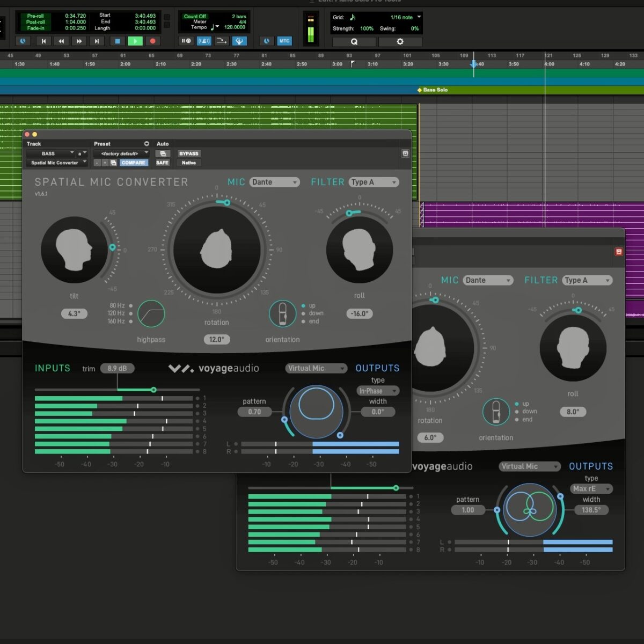This screenshot has width=644, height=644.
Task: Click the Tempo conductor icon in the transport
Action: coord(238,41)
